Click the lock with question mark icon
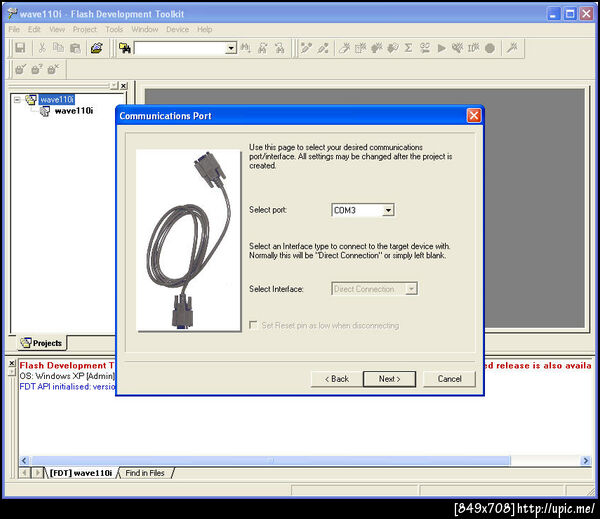The height and width of the screenshot is (519, 600). pyautogui.click(x=36, y=69)
